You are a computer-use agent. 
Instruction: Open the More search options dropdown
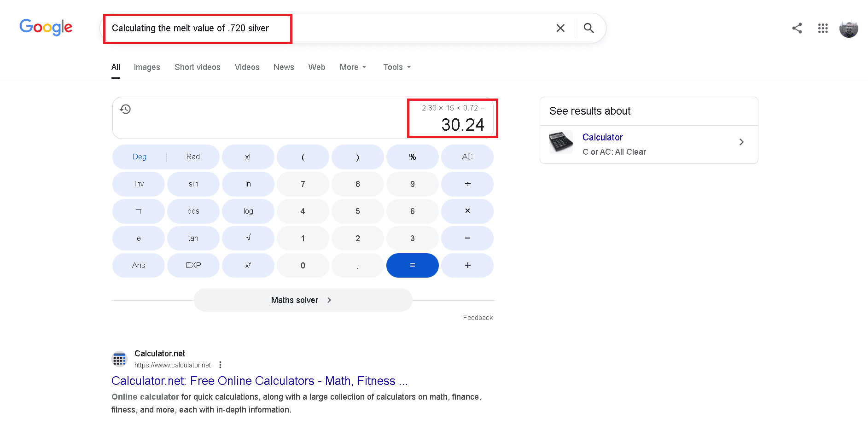pos(352,67)
